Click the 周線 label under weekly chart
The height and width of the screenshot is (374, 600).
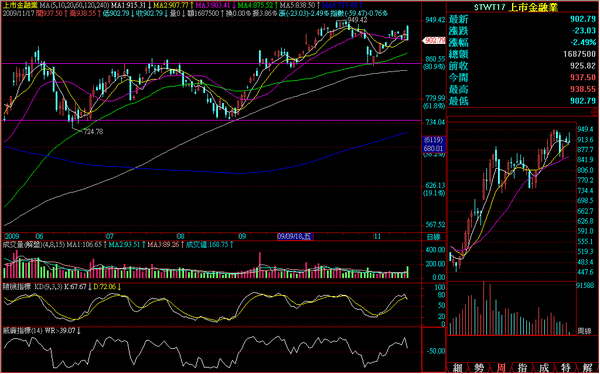(585, 330)
